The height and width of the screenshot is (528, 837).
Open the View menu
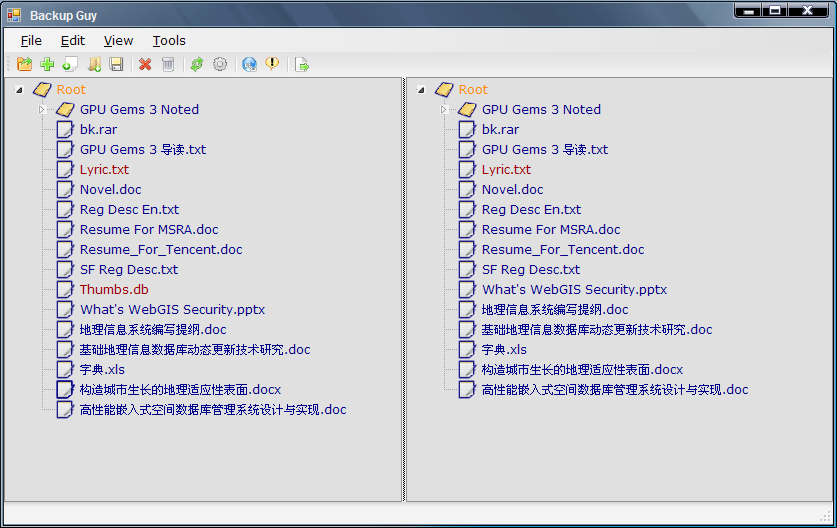[118, 41]
